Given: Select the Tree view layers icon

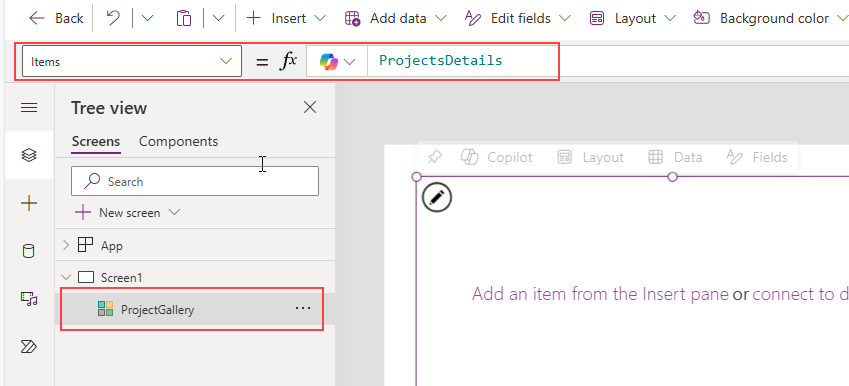Looking at the screenshot, I should pyautogui.click(x=29, y=155).
